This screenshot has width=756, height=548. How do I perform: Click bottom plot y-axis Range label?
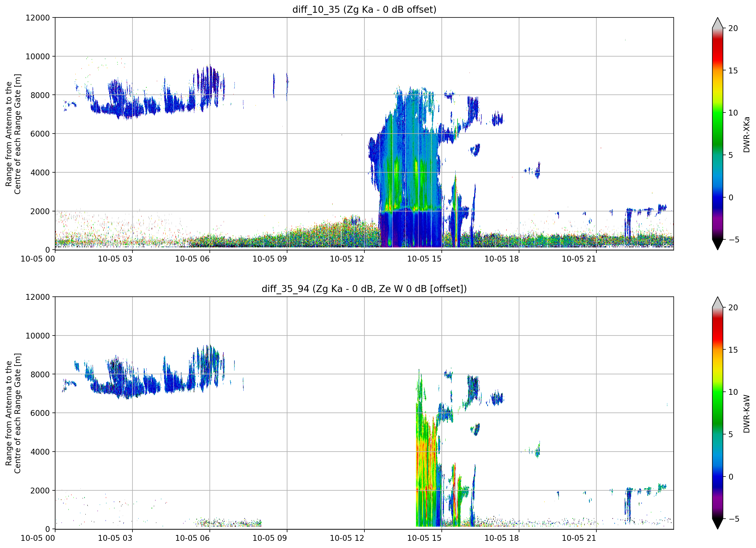coord(13,413)
